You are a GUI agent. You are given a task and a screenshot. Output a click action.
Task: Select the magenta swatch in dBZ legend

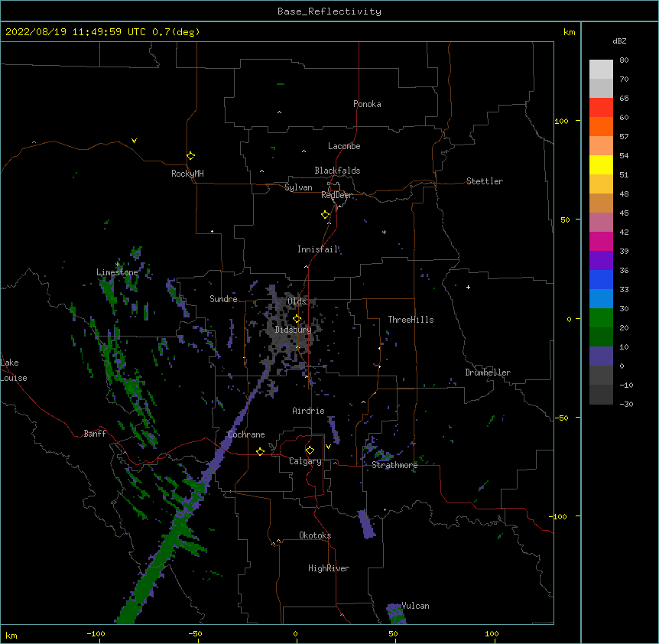(601, 241)
